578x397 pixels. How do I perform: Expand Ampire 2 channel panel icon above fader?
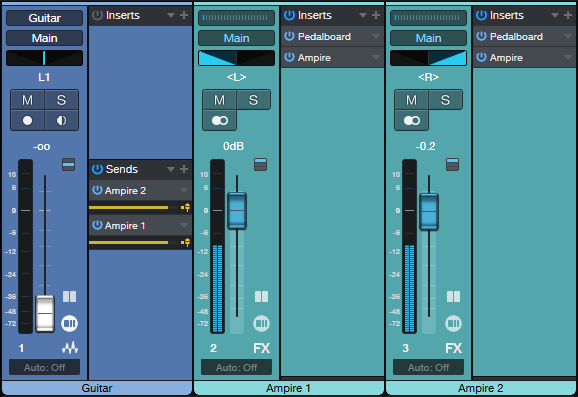453,164
